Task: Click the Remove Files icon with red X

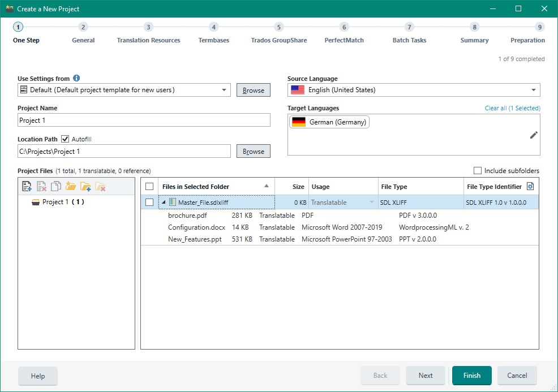Action: tap(41, 186)
